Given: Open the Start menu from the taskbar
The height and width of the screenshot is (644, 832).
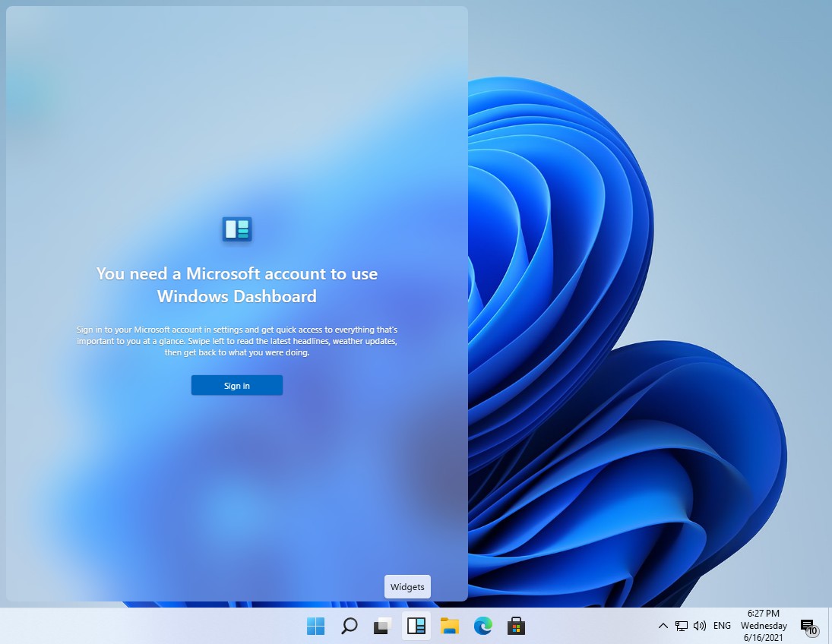Looking at the screenshot, I should [x=316, y=626].
